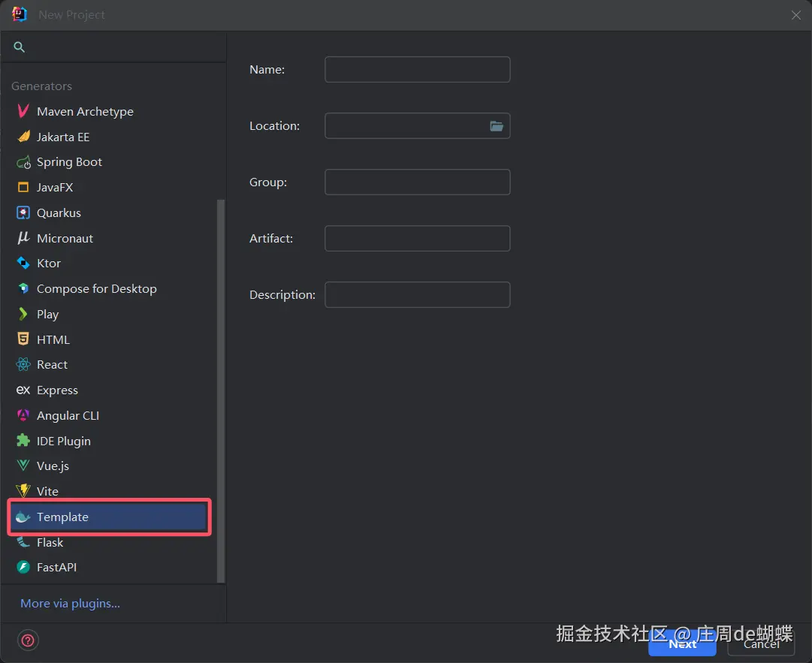The image size is (812, 663).
Task: Click the Compose for Desktop icon
Action: pyautogui.click(x=23, y=288)
